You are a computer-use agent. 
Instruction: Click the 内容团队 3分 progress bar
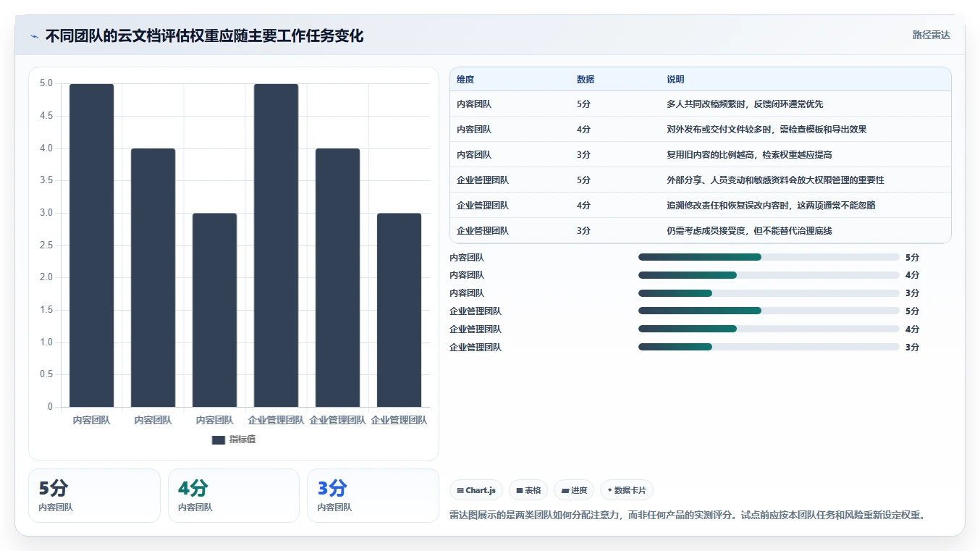[769, 293]
